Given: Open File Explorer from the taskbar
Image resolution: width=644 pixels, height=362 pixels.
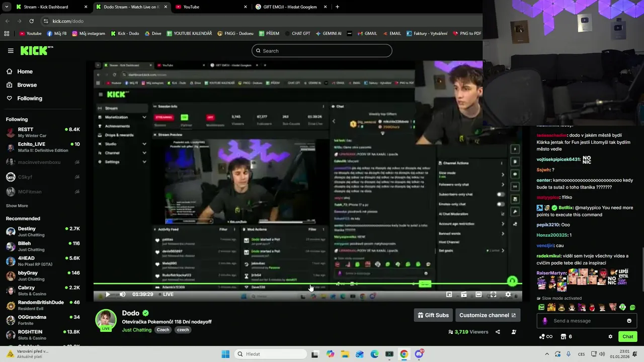Looking at the screenshot, I should point(345,354).
